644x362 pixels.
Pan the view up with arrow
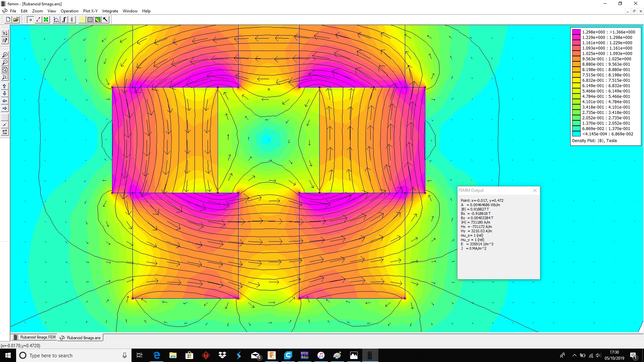[5, 86]
